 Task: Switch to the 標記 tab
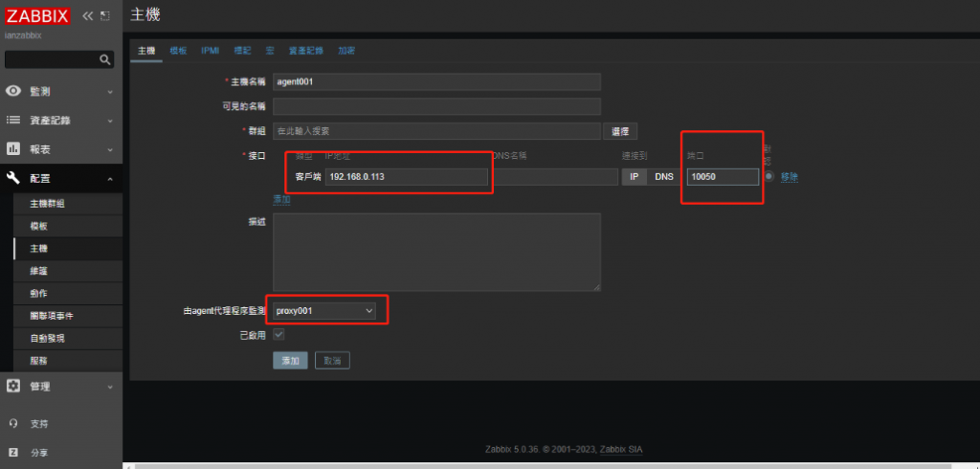(242, 51)
